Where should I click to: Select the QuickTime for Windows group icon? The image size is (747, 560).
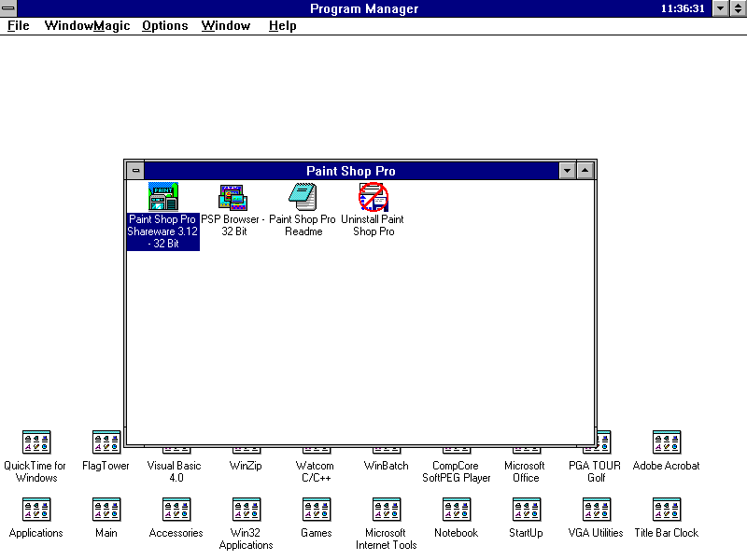(35, 442)
